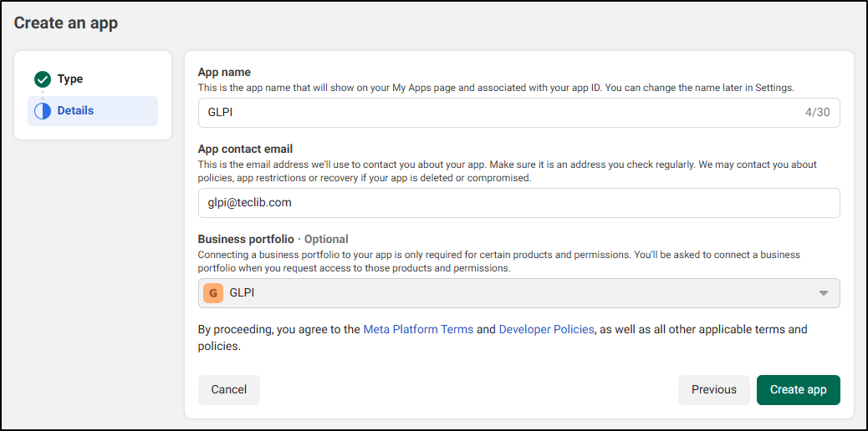Click the 4/30 character counter
This screenshot has width=868, height=431.
[816, 113]
